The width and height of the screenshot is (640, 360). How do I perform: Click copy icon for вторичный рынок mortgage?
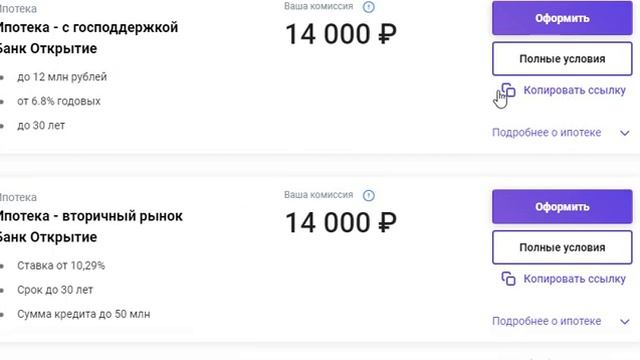point(508,279)
